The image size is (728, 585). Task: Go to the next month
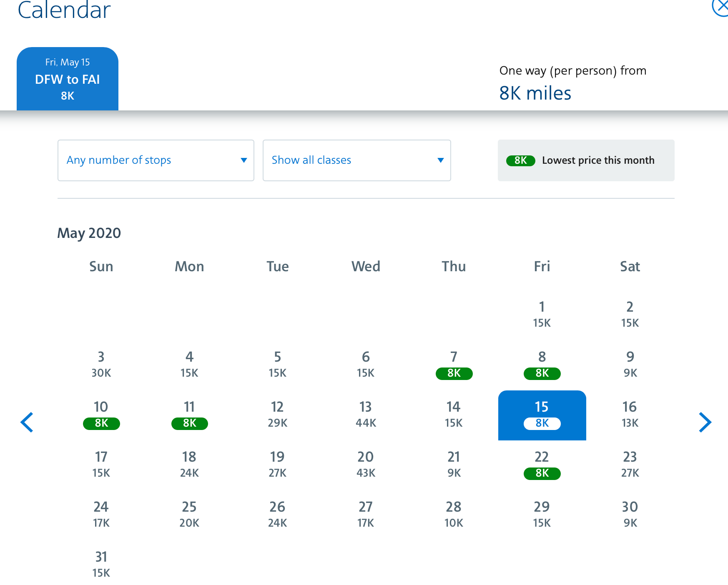(705, 422)
